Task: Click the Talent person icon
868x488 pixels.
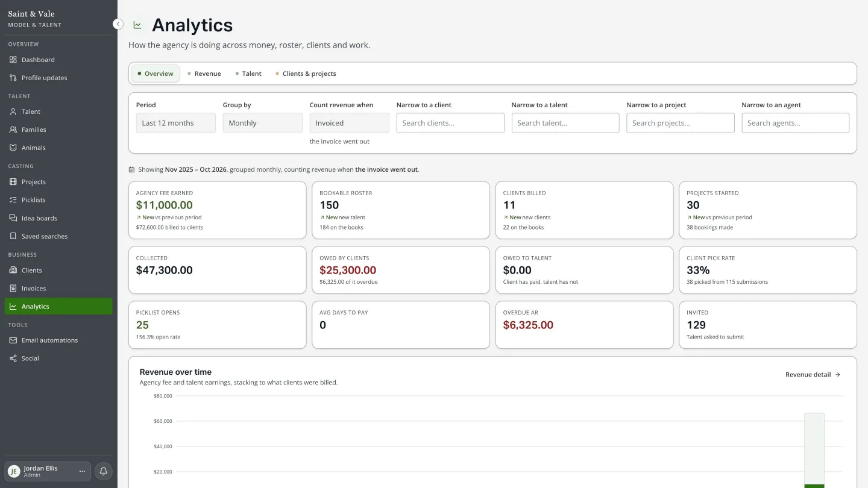Action: tap(13, 111)
